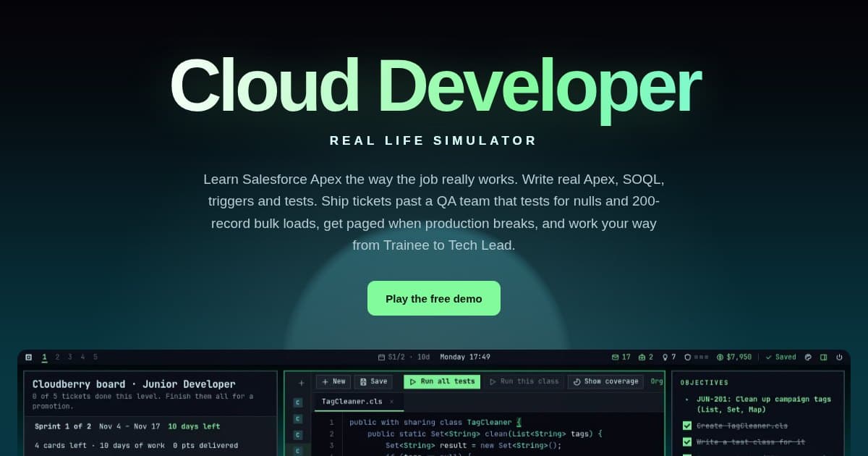Add a file with the plus icon

301,382
